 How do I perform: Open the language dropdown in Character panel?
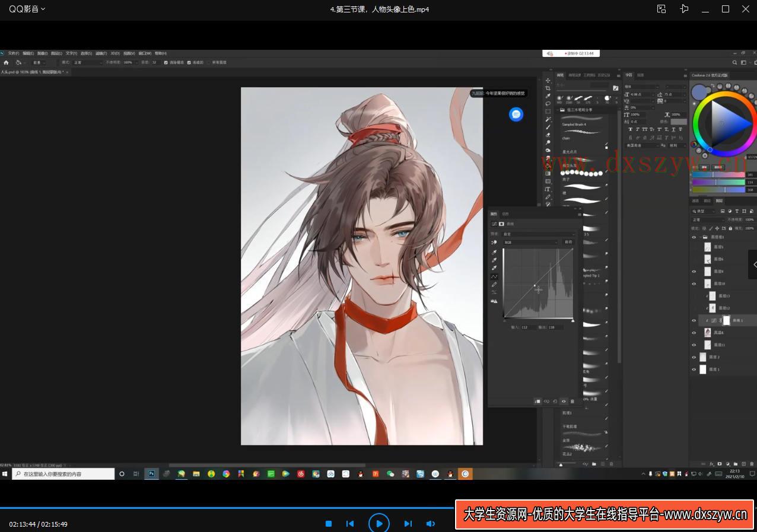tap(643, 145)
